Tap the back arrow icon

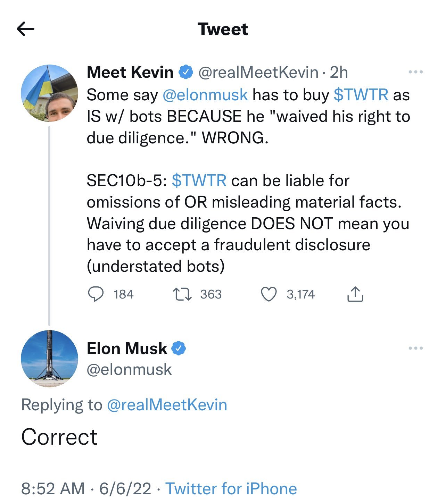tap(25, 29)
